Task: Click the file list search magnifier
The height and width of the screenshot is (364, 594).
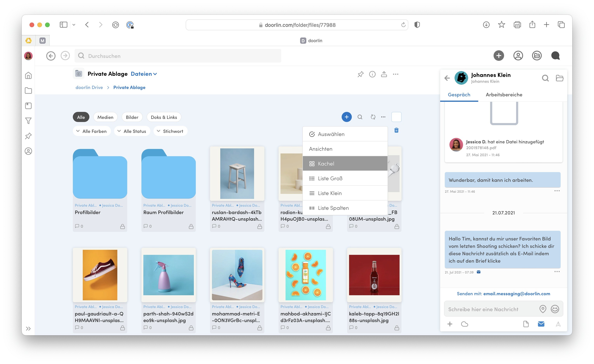Action: tap(360, 117)
